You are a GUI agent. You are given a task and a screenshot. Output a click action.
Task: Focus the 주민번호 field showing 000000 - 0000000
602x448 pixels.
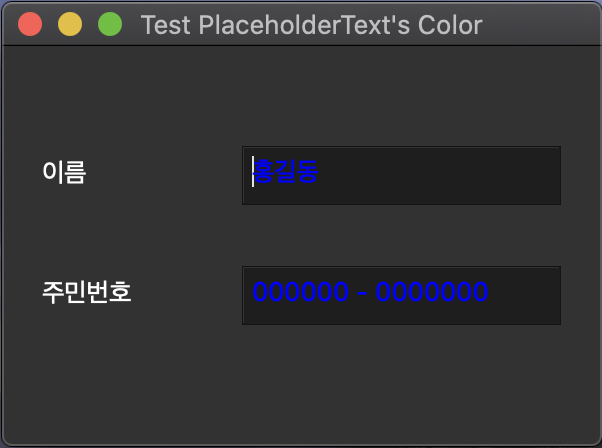click(401, 295)
